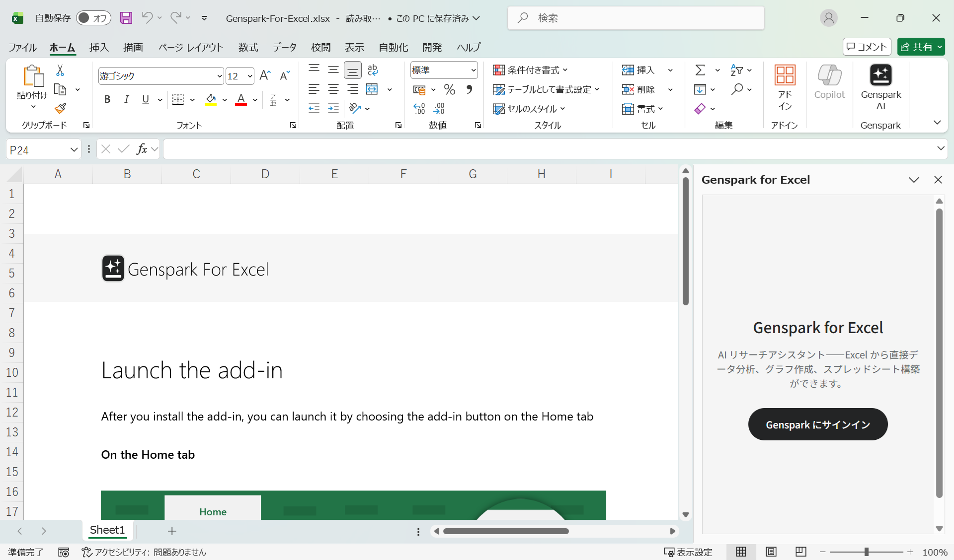Toggle underline formatting
Viewport: 954px width, 560px height.
tap(145, 99)
